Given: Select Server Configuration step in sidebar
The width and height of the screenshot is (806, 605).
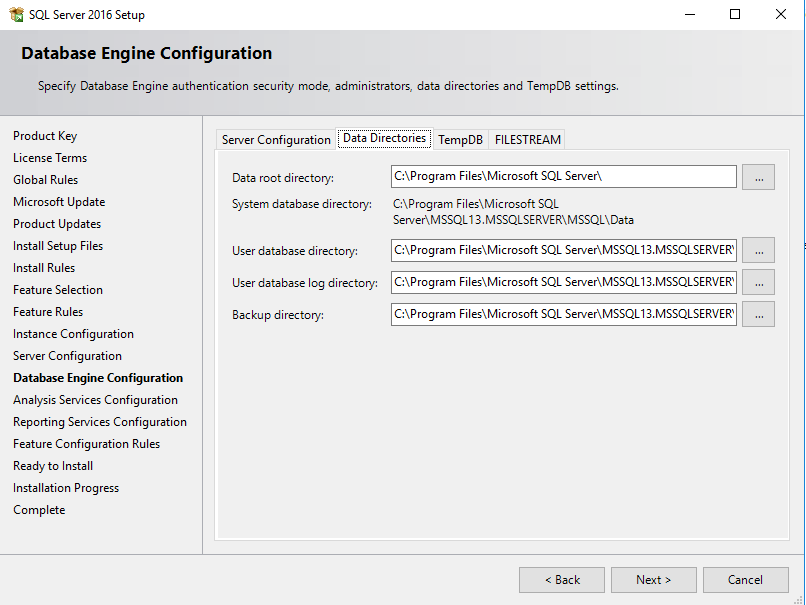Looking at the screenshot, I should 67,356.
